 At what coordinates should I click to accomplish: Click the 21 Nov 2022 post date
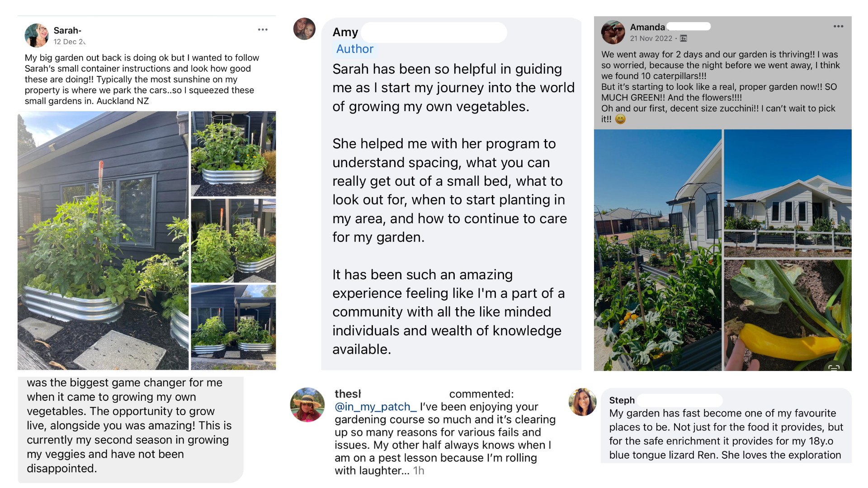(x=651, y=39)
